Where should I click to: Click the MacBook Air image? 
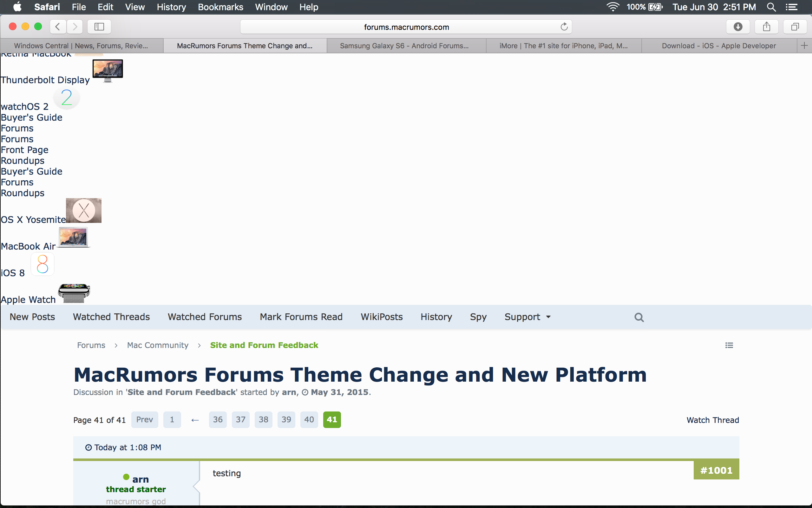pyautogui.click(x=74, y=237)
